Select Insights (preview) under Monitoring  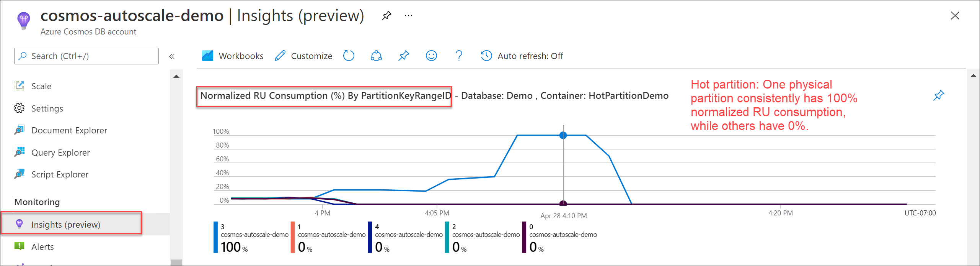point(66,225)
